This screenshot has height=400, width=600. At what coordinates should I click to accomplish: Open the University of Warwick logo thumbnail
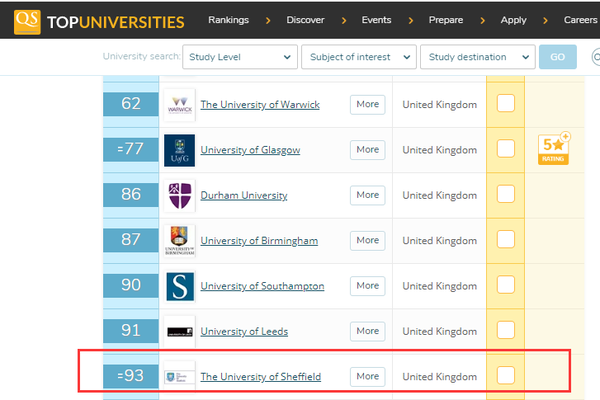pyautogui.click(x=179, y=105)
